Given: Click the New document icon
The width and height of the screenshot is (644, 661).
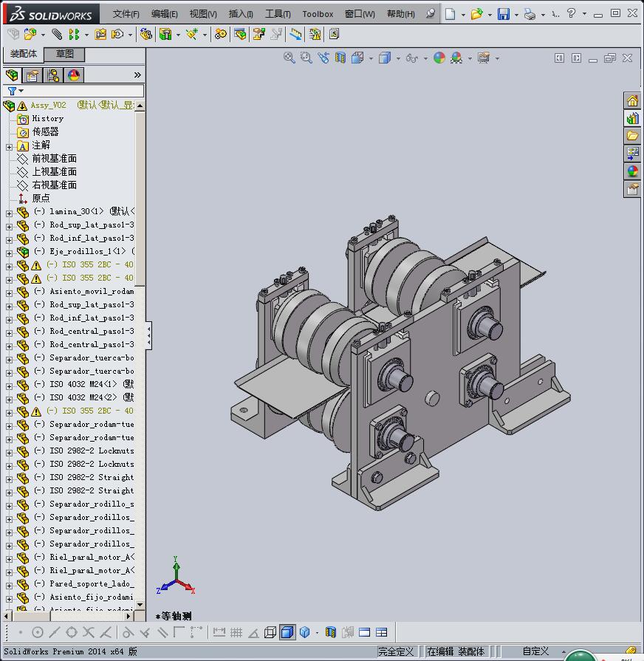Looking at the screenshot, I should (450, 14).
